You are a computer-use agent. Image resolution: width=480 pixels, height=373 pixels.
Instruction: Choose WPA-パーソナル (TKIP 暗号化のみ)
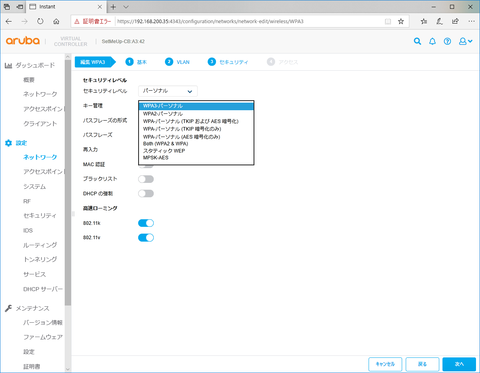pos(196,129)
